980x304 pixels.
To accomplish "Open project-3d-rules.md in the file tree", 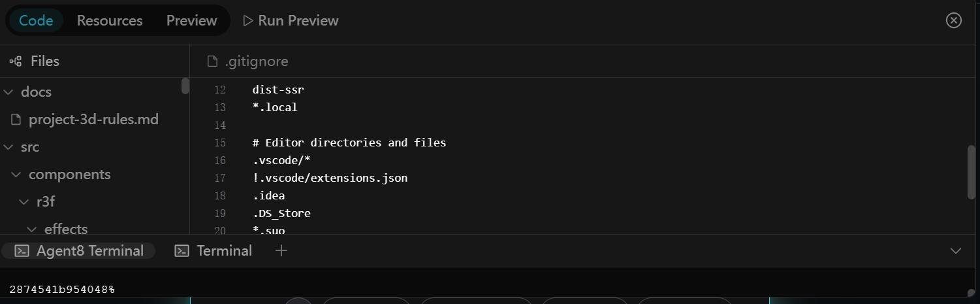I will pyautogui.click(x=93, y=120).
